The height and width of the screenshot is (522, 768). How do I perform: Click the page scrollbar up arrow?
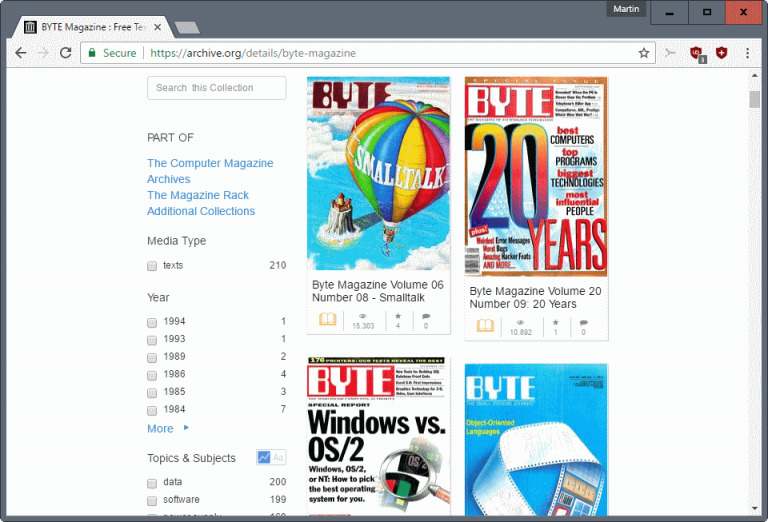754,75
